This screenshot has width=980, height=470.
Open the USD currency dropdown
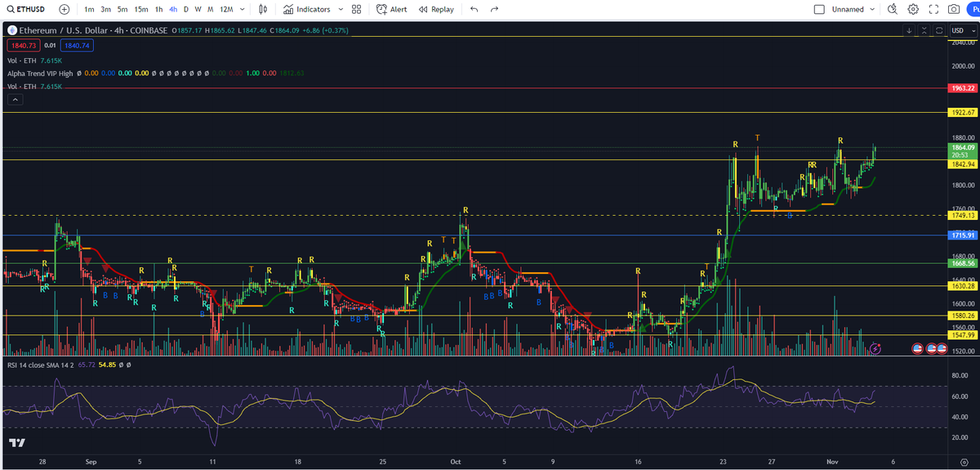[962, 30]
